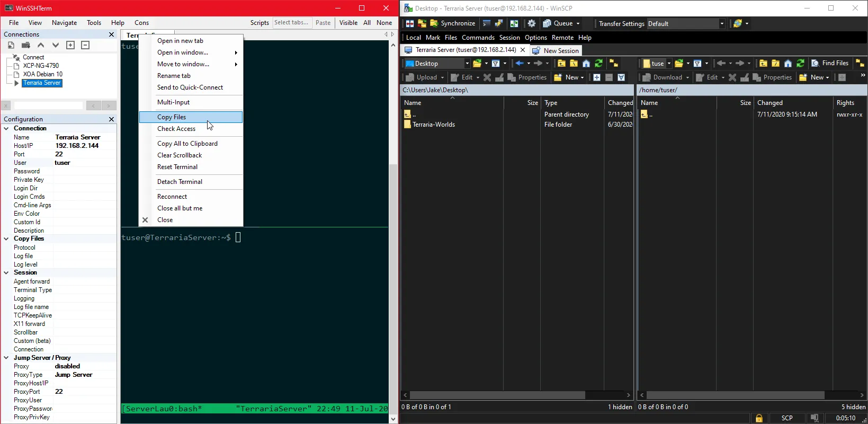
Task: Choose Copy Files from context menu
Action: 191,117
